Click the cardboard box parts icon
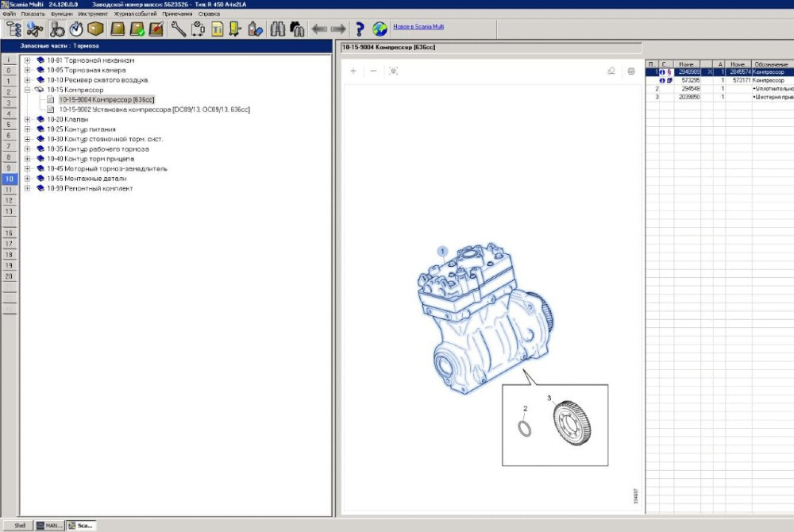Image resolution: width=794 pixels, height=532 pixels. click(x=96, y=29)
